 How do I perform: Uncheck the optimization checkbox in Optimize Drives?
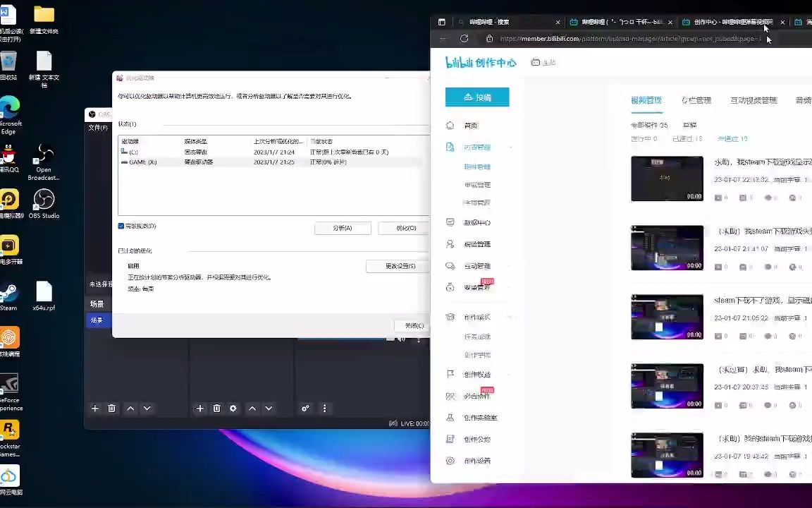pyautogui.click(x=121, y=225)
